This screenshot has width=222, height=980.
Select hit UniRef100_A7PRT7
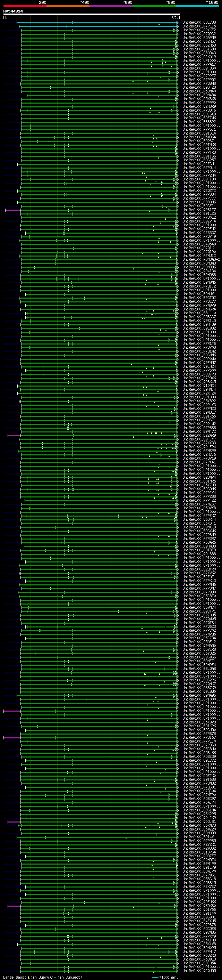[199, 76]
